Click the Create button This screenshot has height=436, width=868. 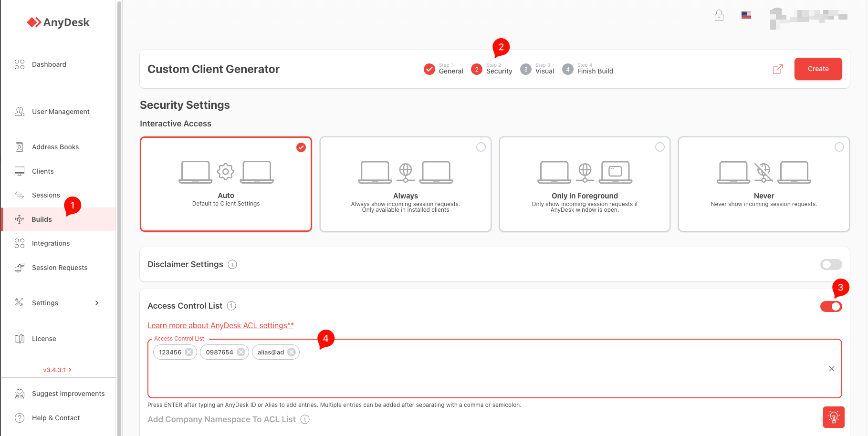tap(818, 69)
